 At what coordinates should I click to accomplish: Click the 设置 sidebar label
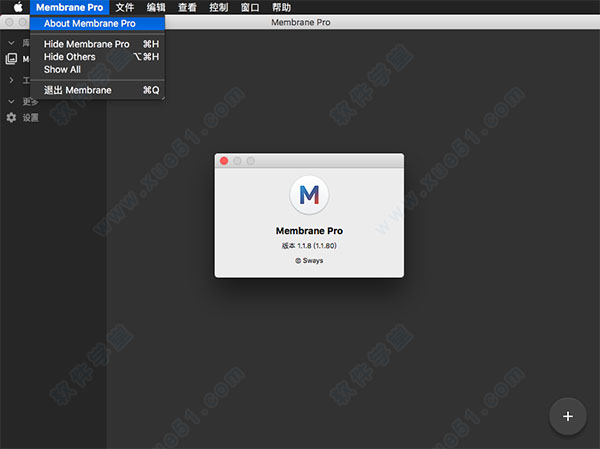click(31, 118)
